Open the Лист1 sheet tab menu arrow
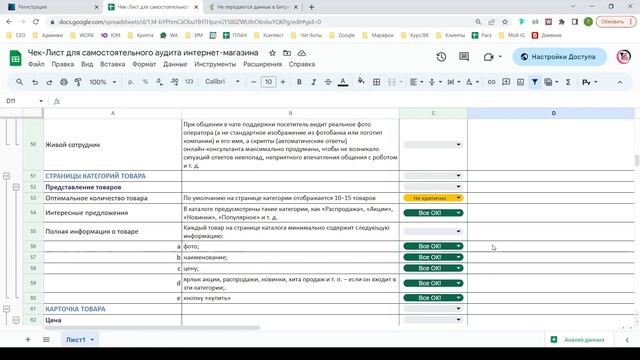Viewport: 640px width, 360px height. [x=92, y=340]
